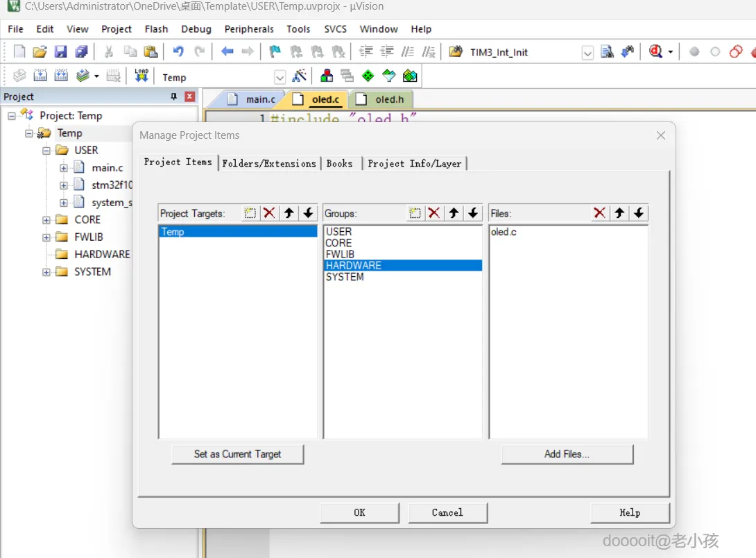Move selected file up in Files list
The image size is (756, 558).
(x=619, y=213)
